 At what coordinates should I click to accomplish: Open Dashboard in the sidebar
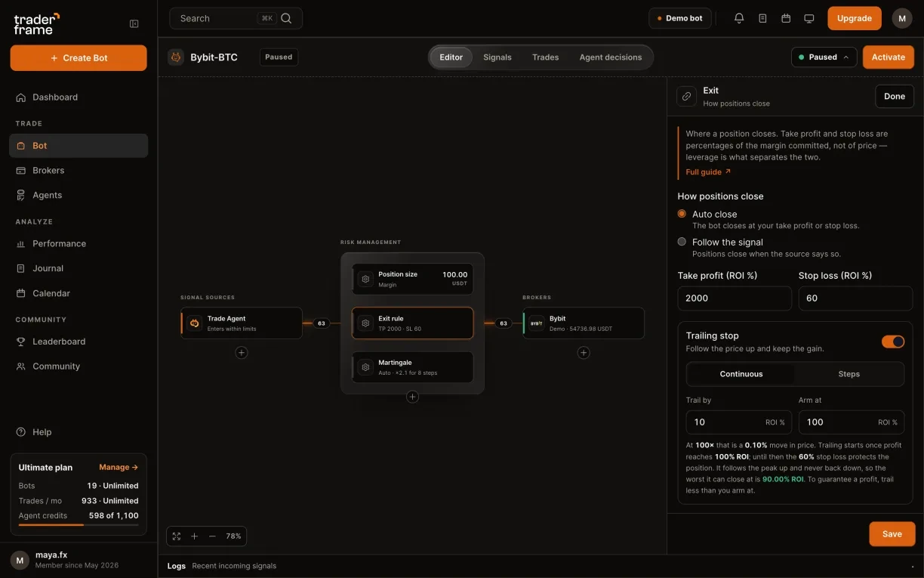79,97
